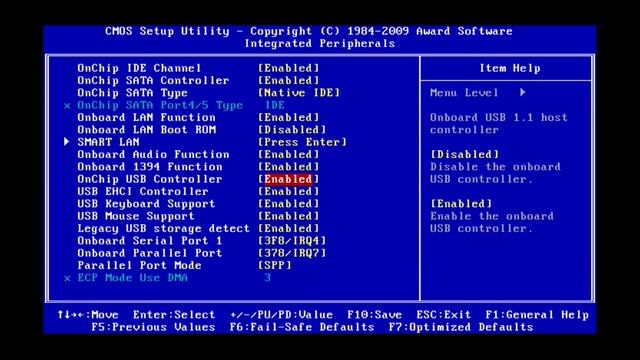Image resolution: width=640 pixels, height=360 pixels.
Task: Select the Onboard Parallel Port label
Action: (x=150, y=253)
